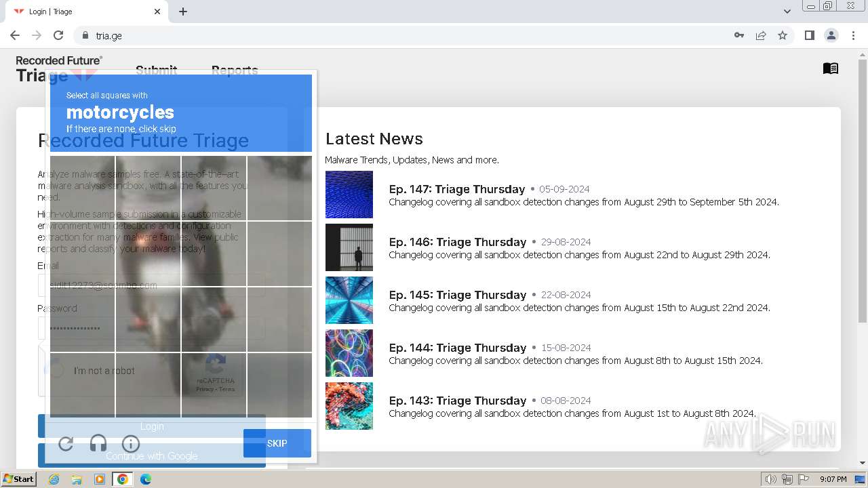Image resolution: width=868 pixels, height=488 pixels.
Task: Switch to Chrome in the taskbar
Action: click(123, 479)
